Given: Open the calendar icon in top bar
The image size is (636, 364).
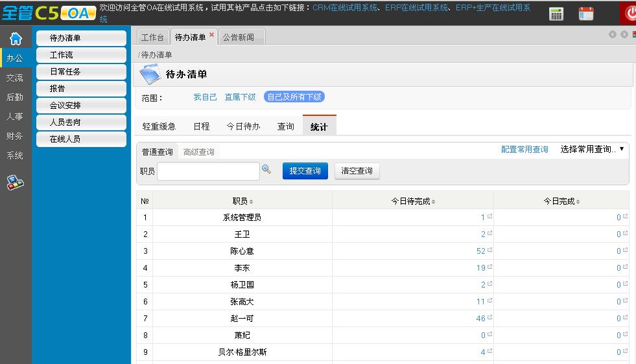Looking at the screenshot, I should [586, 14].
